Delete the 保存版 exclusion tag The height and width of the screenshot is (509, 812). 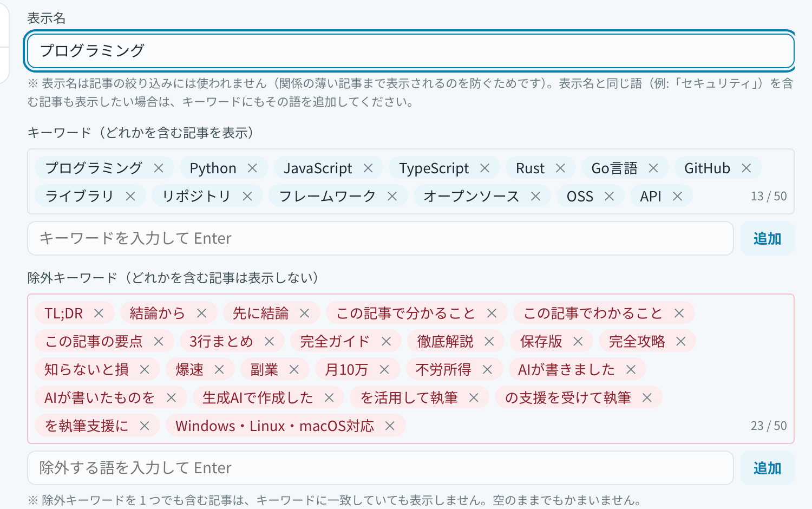coord(578,341)
